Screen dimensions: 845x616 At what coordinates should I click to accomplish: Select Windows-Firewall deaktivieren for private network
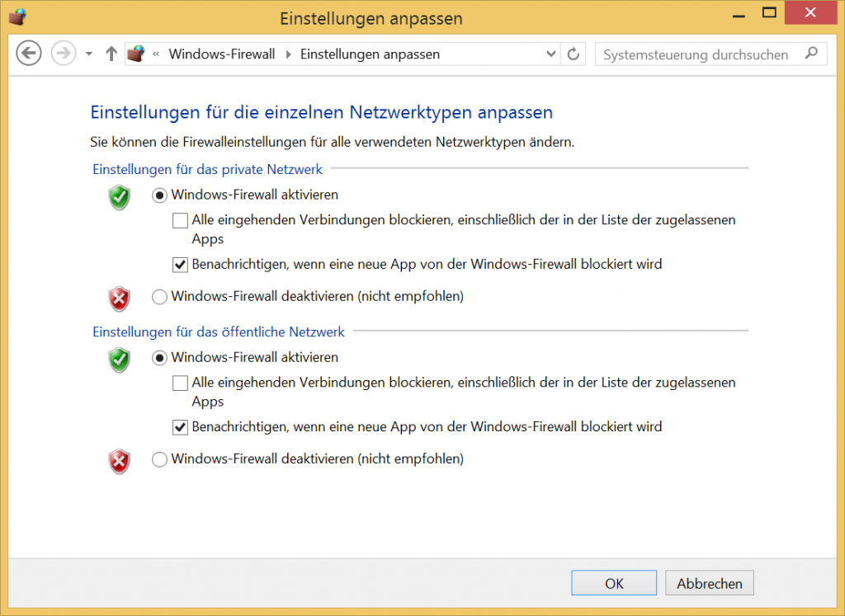pyautogui.click(x=158, y=296)
